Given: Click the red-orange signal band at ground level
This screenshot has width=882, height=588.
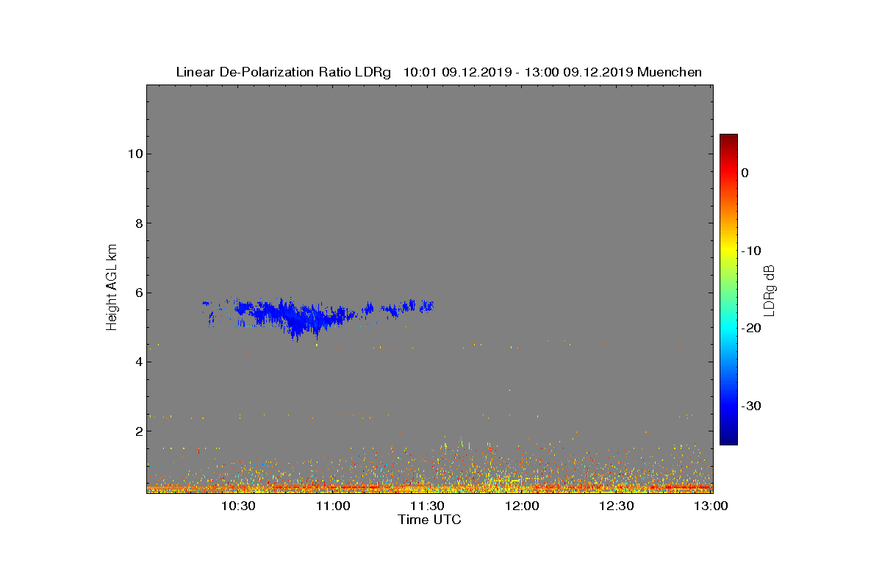Looking at the screenshot, I should tap(430, 487).
